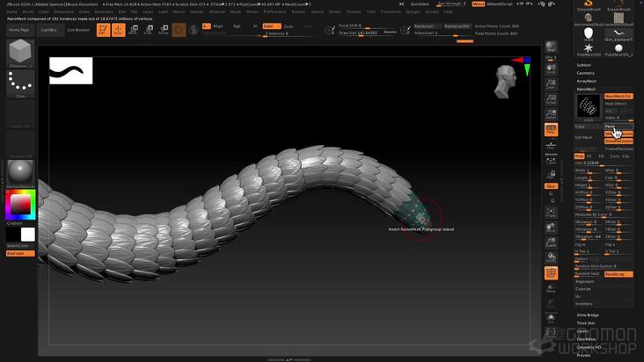
Task: Toggle the orange Qvz rotation button
Action: [551, 186]
